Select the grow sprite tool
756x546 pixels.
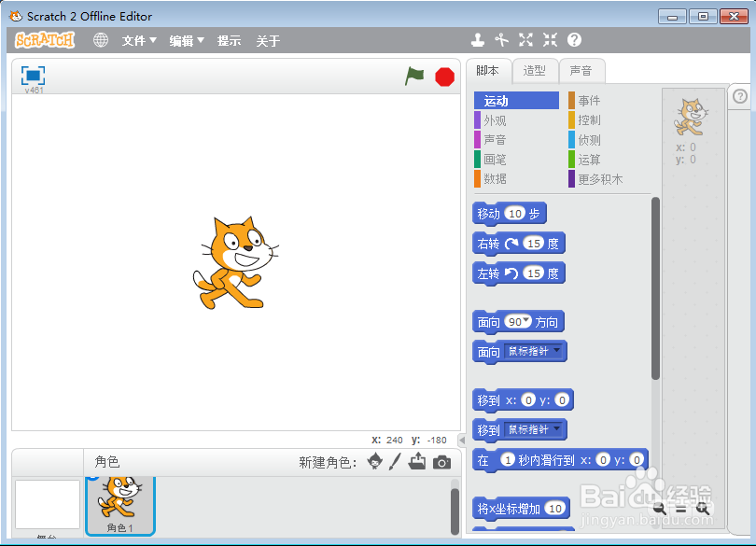(x=525, y=40)
